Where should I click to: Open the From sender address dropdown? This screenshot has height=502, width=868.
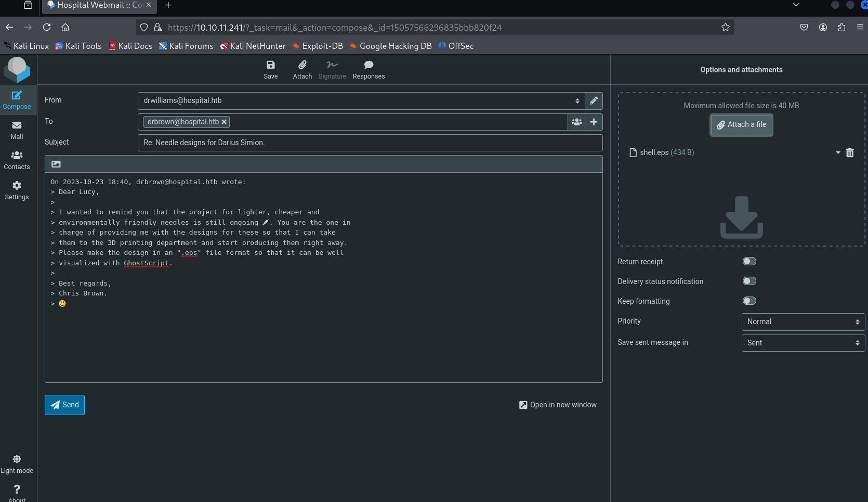pos(361,101)
